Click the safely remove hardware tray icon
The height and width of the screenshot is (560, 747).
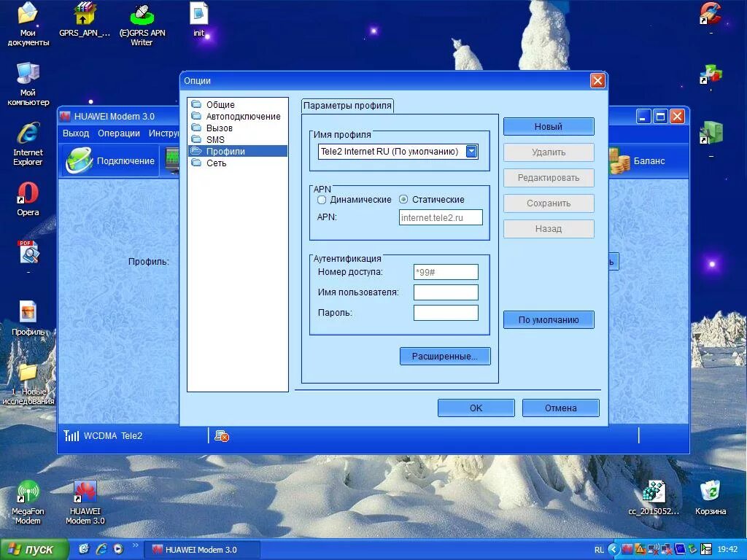693,550
